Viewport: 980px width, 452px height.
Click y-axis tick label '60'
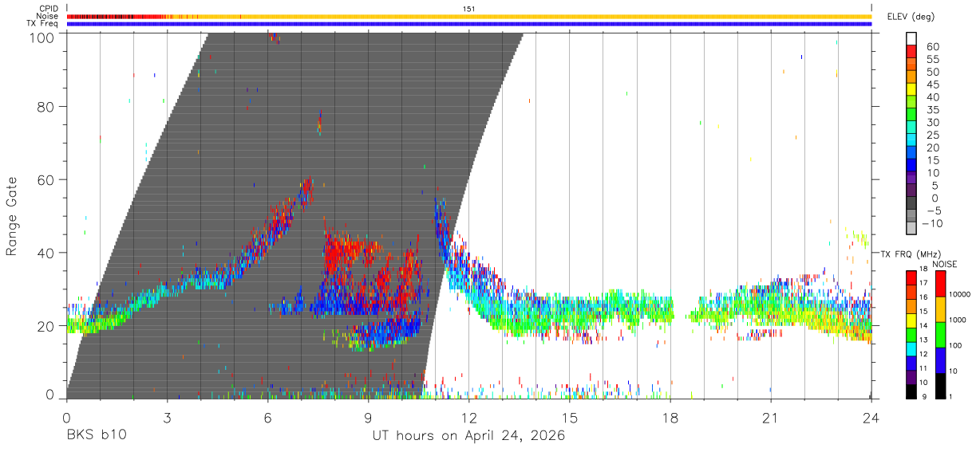point(46,179)
